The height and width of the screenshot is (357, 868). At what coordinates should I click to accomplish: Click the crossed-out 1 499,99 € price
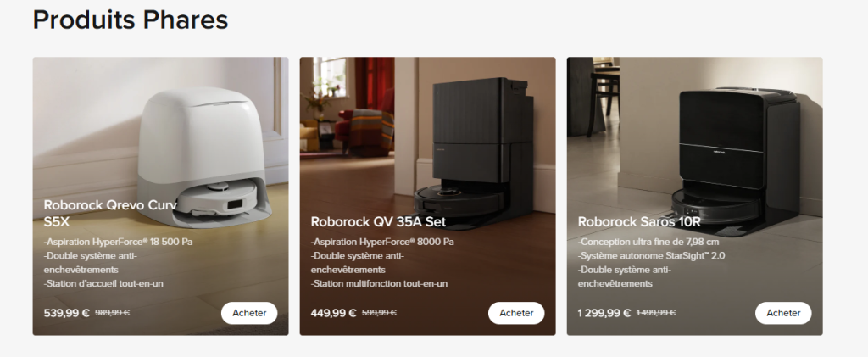coord(655,312)
